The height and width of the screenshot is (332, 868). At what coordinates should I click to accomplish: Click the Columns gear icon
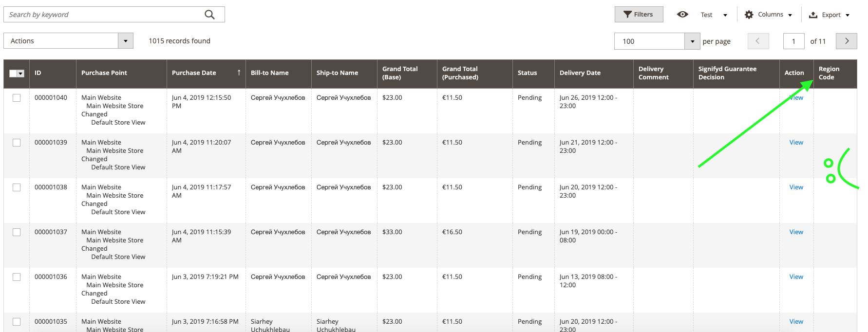(x=749, y=15)
